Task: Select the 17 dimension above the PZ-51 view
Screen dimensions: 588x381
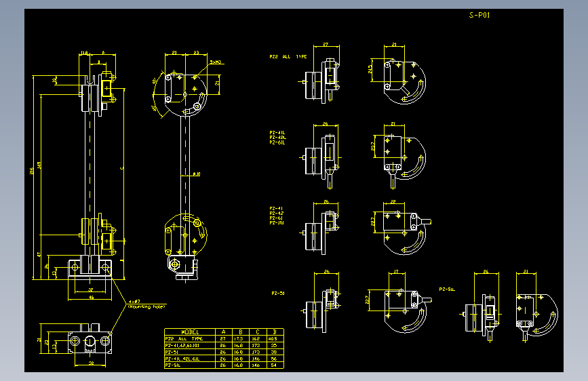Action: tap(396, 271)
